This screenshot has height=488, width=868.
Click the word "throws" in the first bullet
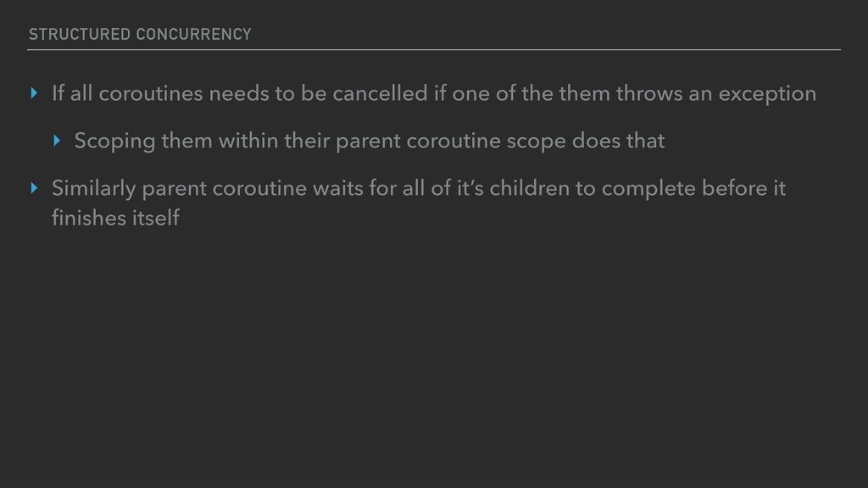(649, 93)
